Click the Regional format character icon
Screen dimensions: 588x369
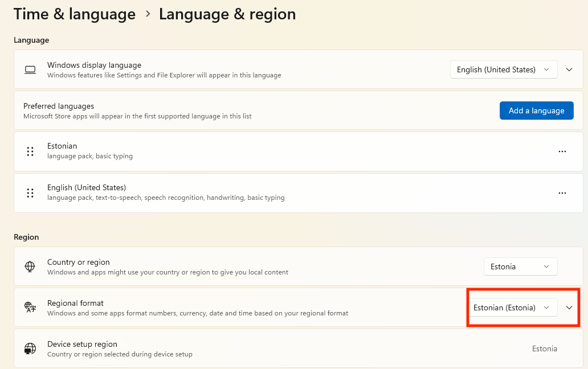pos(30,307)
